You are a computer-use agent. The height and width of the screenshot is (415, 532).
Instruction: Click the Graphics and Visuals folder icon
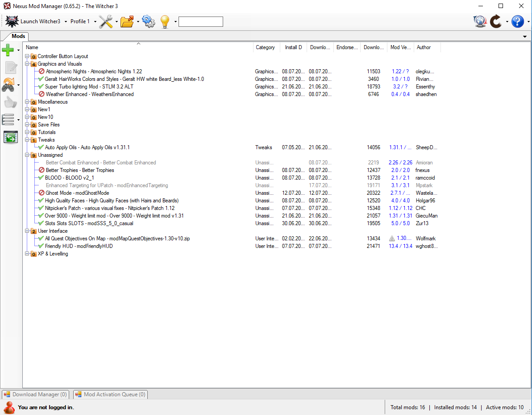[33, 64]
